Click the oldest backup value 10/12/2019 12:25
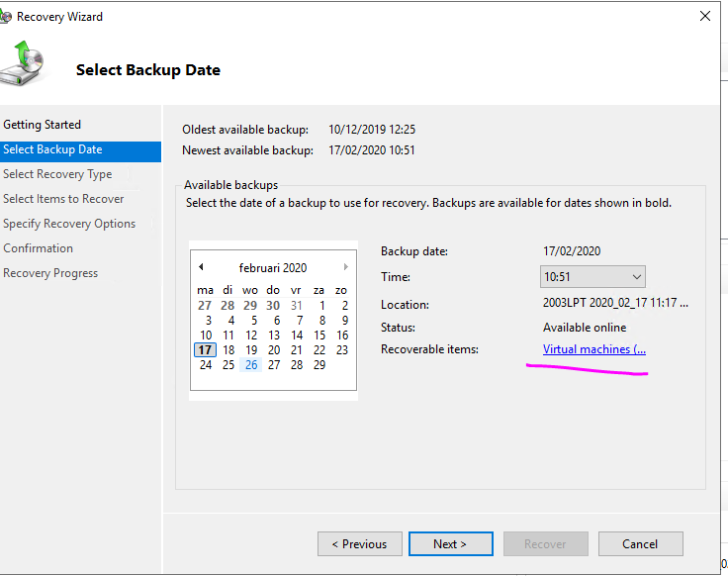 372,129
